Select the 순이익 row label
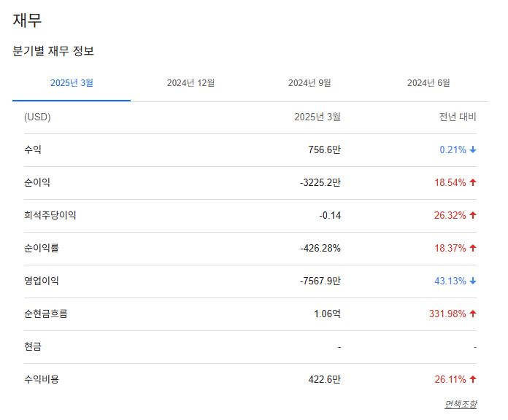508x420 pixels. [37, 182]
